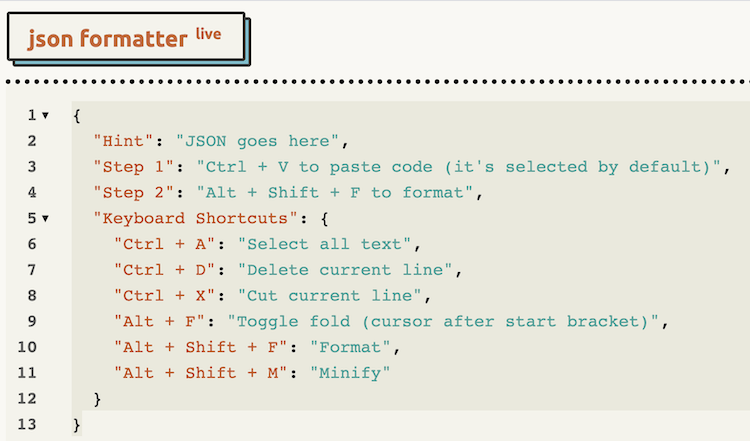Click line number 13 in the gutter

point(27,425)
